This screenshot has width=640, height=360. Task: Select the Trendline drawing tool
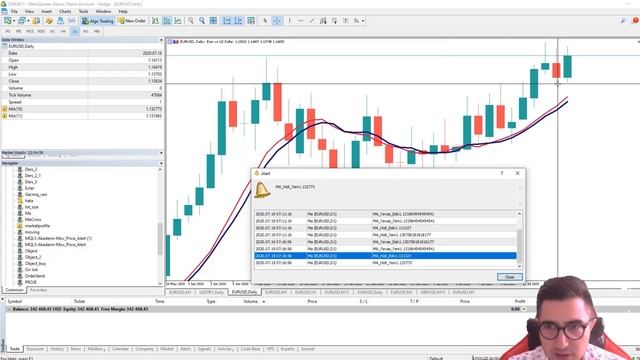coord(312,20)
